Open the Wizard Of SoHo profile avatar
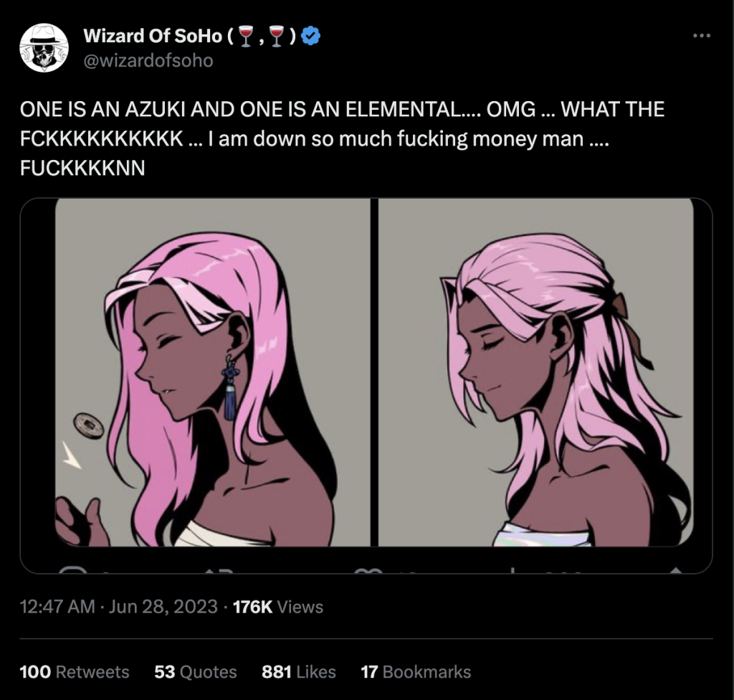Screen dimensions: 734x700 coord(44,47)
